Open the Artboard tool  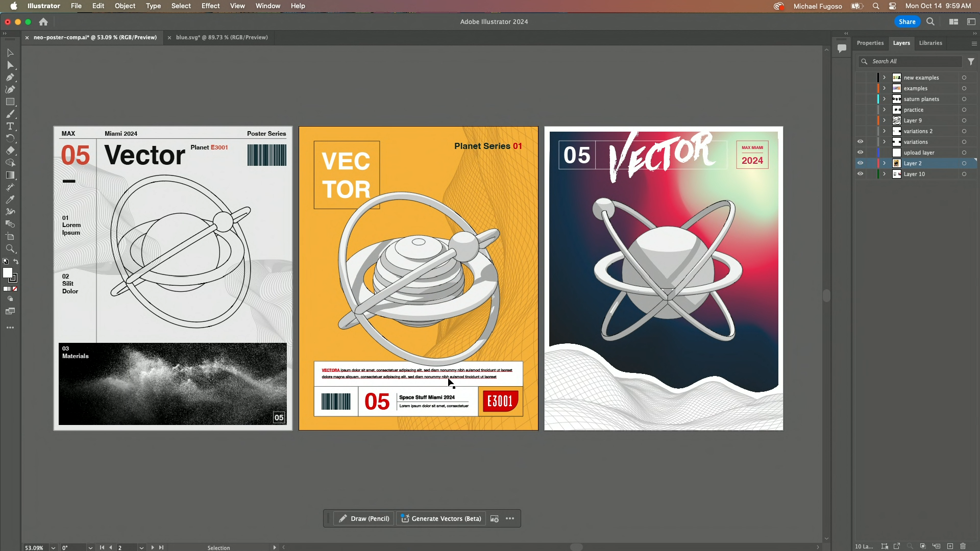[x=10, y=237]
